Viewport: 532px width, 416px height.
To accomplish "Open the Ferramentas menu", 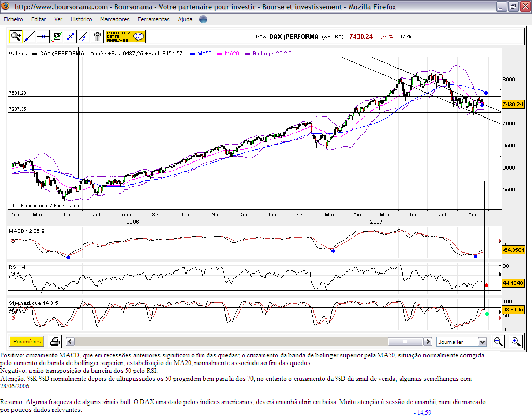I will [x=154, y=19].
